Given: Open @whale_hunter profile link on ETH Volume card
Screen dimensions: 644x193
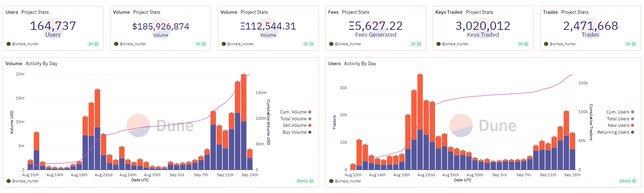Looking at the screenshot, I should click(240, 44).
